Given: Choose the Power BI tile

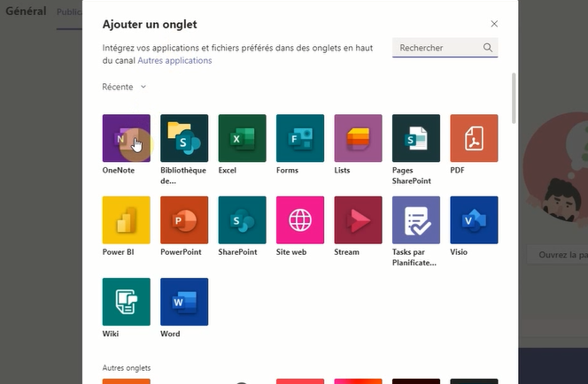Looking at the screenshot, I should (127, 220).
